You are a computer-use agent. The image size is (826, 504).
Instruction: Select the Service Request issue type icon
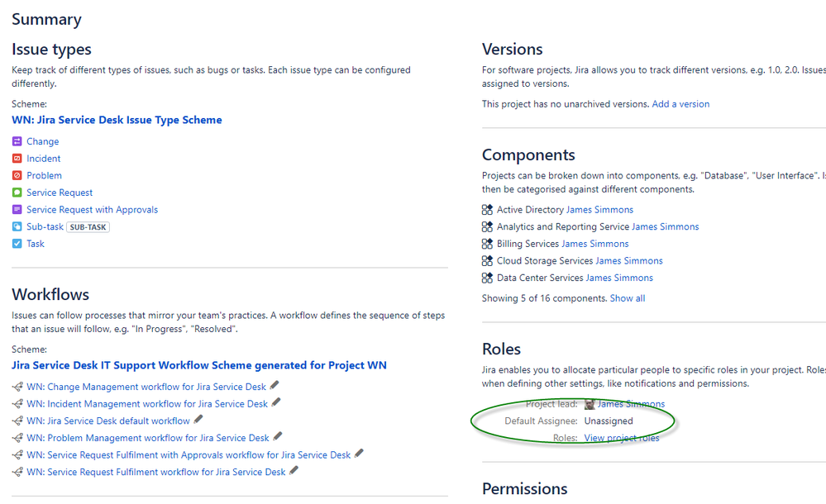point(17,193)
